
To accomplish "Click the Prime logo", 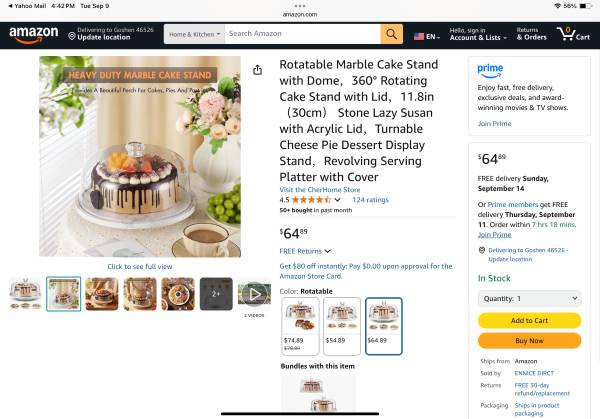I will 490,70.
